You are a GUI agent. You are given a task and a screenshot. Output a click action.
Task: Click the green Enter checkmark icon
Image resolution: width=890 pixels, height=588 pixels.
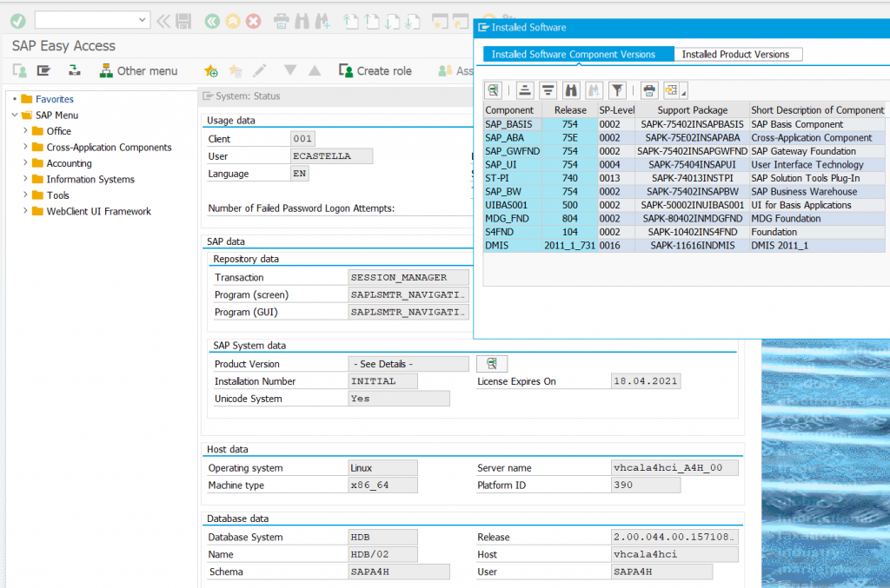click(18, 21)
